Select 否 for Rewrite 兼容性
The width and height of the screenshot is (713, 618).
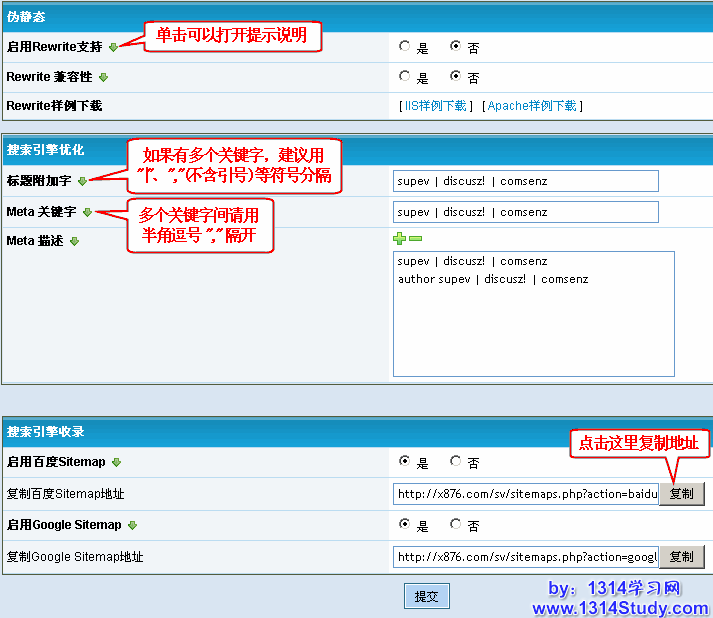pyautogui.click(x=456, y=76)
